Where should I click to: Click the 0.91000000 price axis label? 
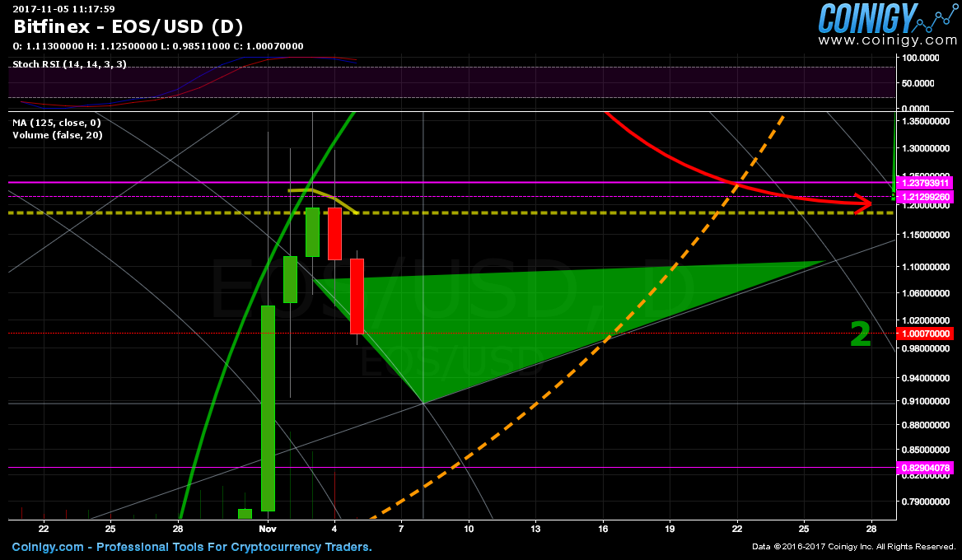[x=926, y=401]
